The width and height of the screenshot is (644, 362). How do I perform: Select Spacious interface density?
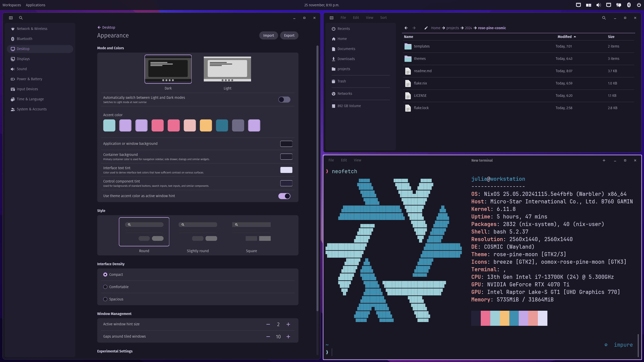[105, 299]
